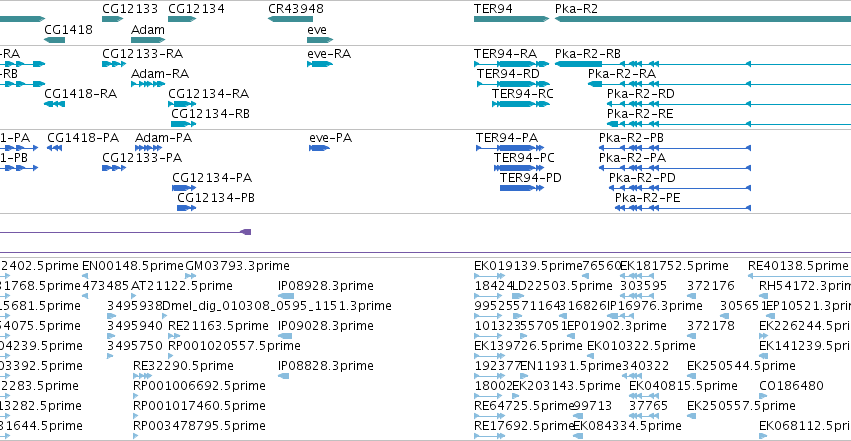The height and width of the screenshot is (441, 851).
Task: Select protein Pka-R2-PE
Action: pos(683,208)
